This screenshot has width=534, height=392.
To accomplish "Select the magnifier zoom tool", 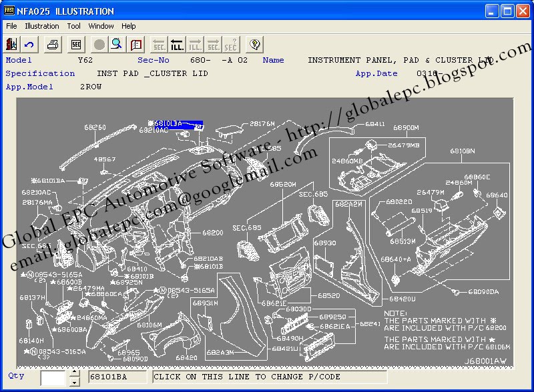I will tap(117, 45).
